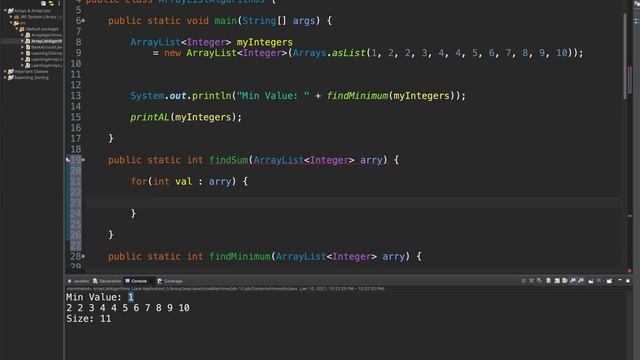Expand the JRE System Library node
Image resolution: width=640 pixels, height=360 pixels.
[11, 17]
